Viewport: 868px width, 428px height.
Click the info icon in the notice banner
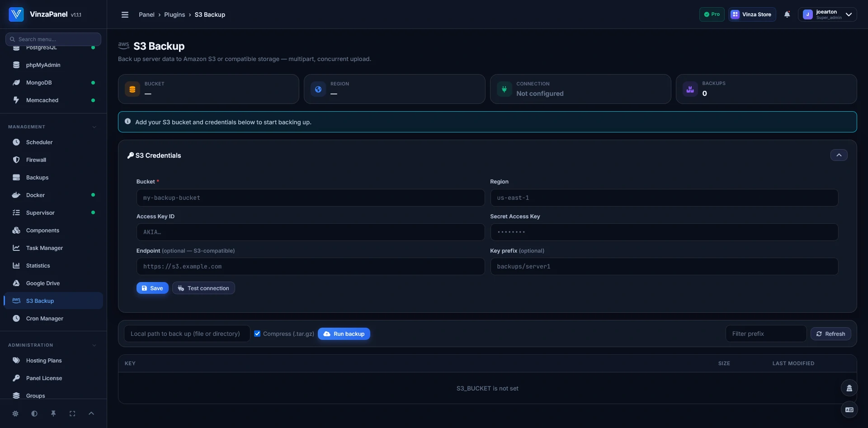coord(127,122)
